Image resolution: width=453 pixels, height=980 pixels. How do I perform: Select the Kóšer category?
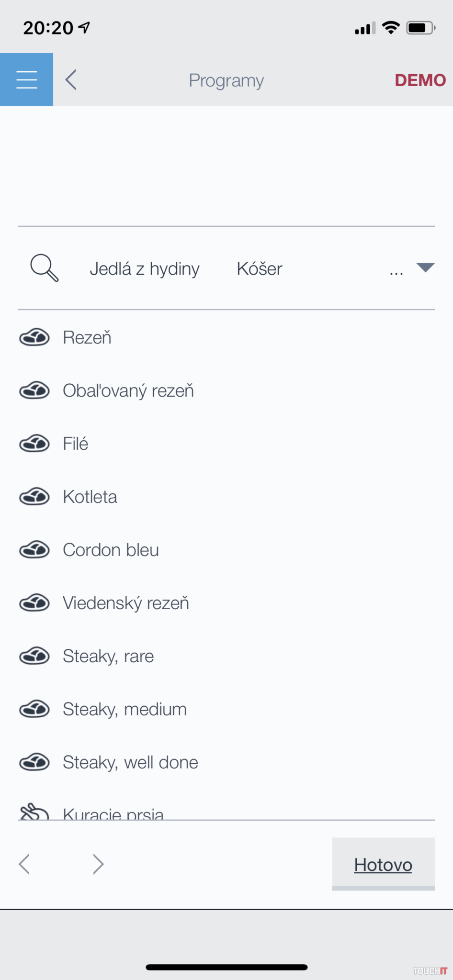[x=260, y=269]
